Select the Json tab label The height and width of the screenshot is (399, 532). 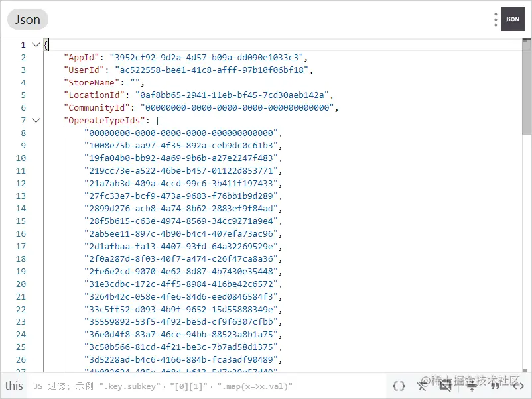pos(27,19)
